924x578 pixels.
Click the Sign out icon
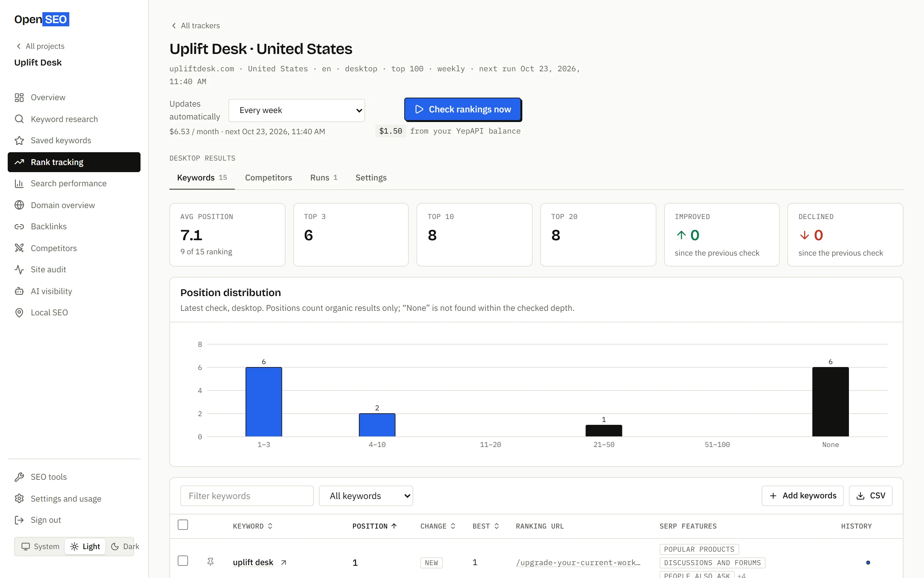coord(19,520)
